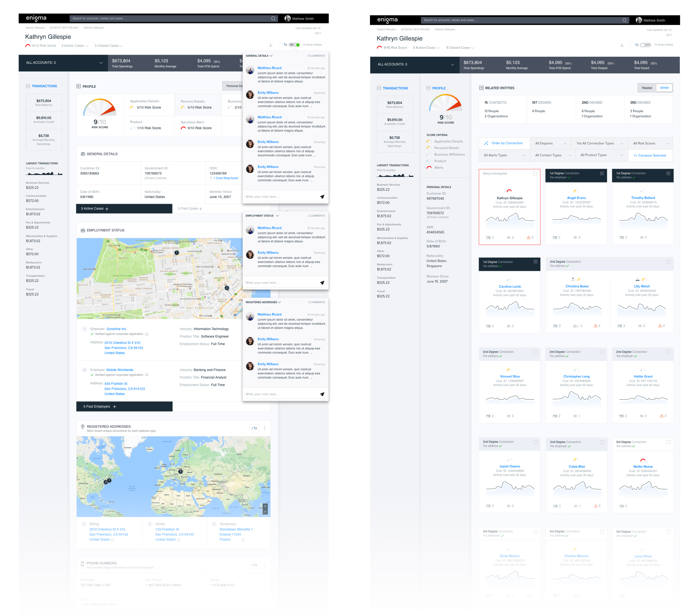Click the Order by Connection icon
The image size is (698, 616).
[x=486, y=144]
